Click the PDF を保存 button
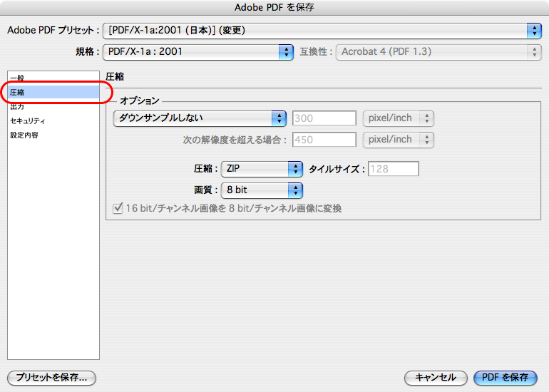This screenshot has height=392, width=549. pyautogui.click(x=506, y=378)
